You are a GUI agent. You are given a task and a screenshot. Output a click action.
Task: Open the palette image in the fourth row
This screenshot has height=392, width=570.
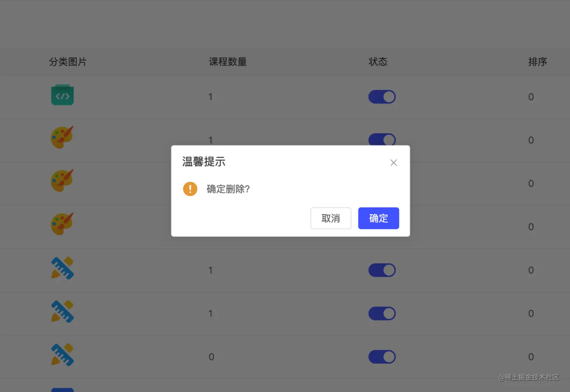click(x=62, y=224)
